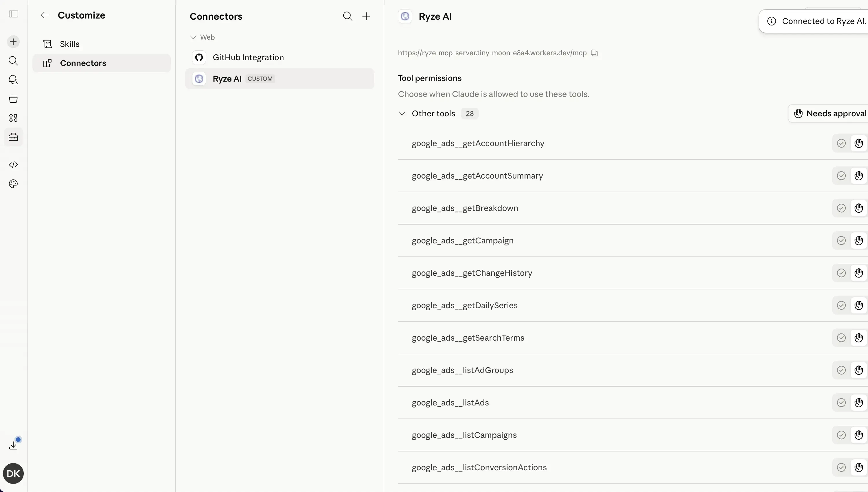Select GitHub Integration connector
The height and width of the screenshot is (492, 868).
(280, 57)
